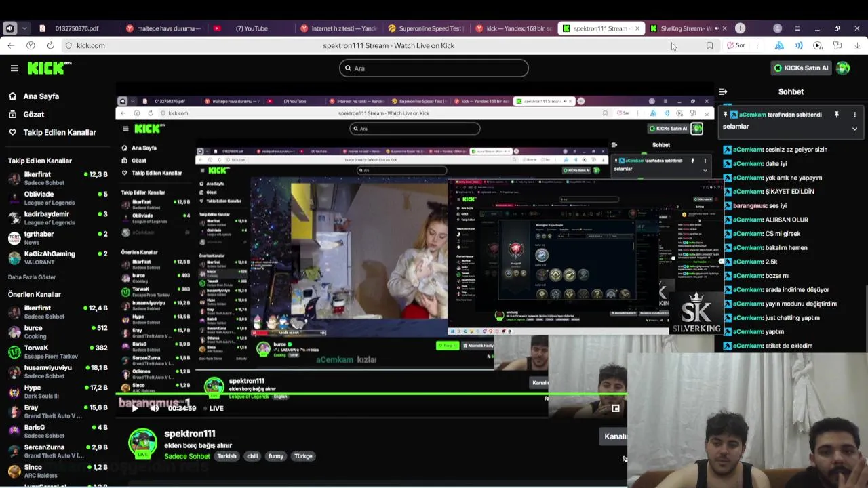868x488 pixels.
Task: Open the browser hamburger menu in the title bar
Action: click(797, 28)
